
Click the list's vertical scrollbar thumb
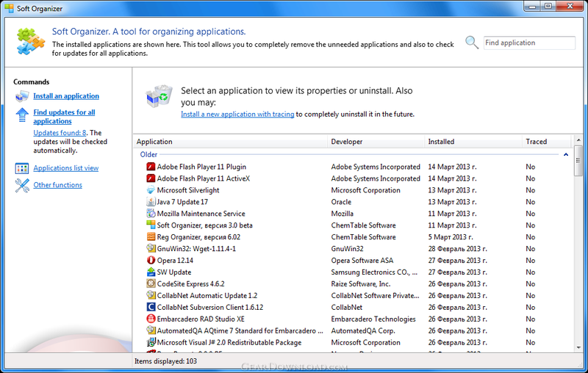[x=578, y=160]
